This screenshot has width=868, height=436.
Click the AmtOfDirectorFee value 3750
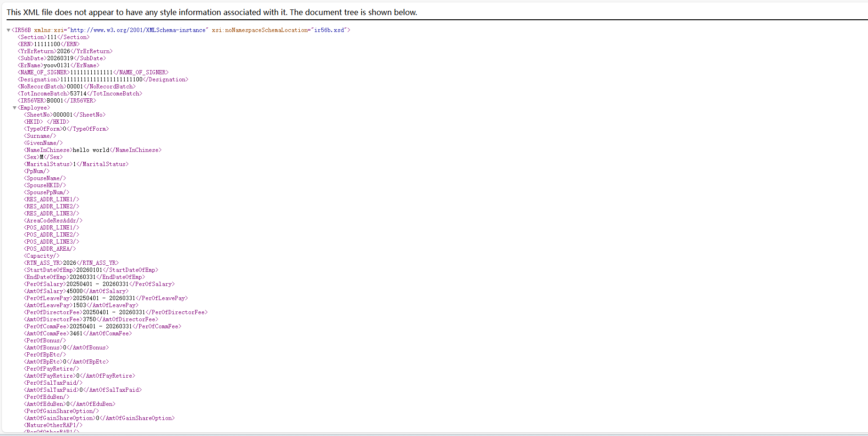pyautogui.click(x=89, y=319)
